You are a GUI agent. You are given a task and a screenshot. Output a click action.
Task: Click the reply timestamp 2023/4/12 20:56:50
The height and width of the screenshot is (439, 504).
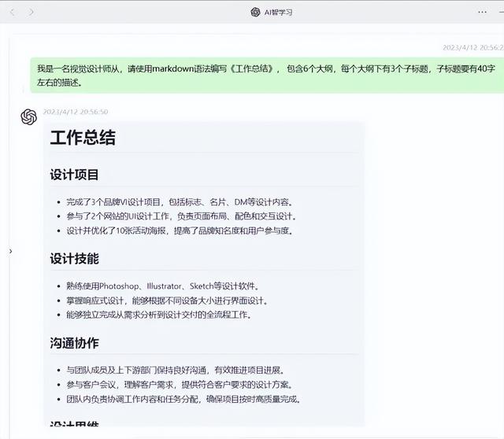(76, 112)
